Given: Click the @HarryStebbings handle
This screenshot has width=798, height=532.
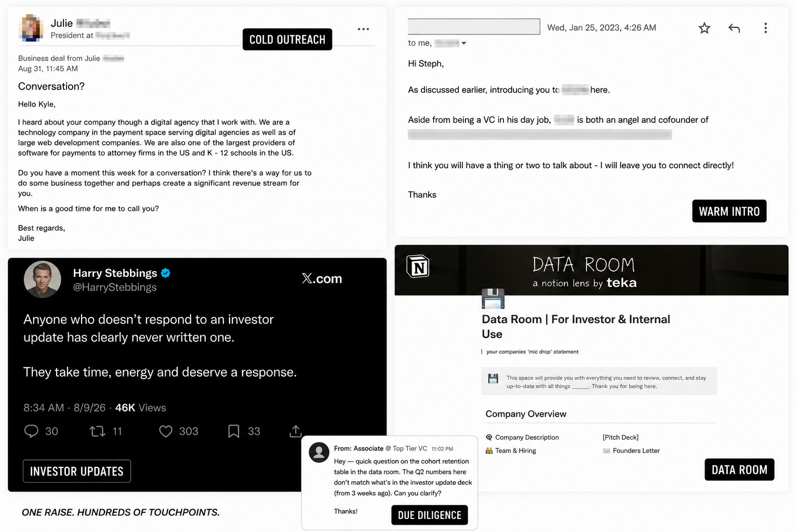Looking at the screenshot, I should pyautogui.click(x=115, y=287).
